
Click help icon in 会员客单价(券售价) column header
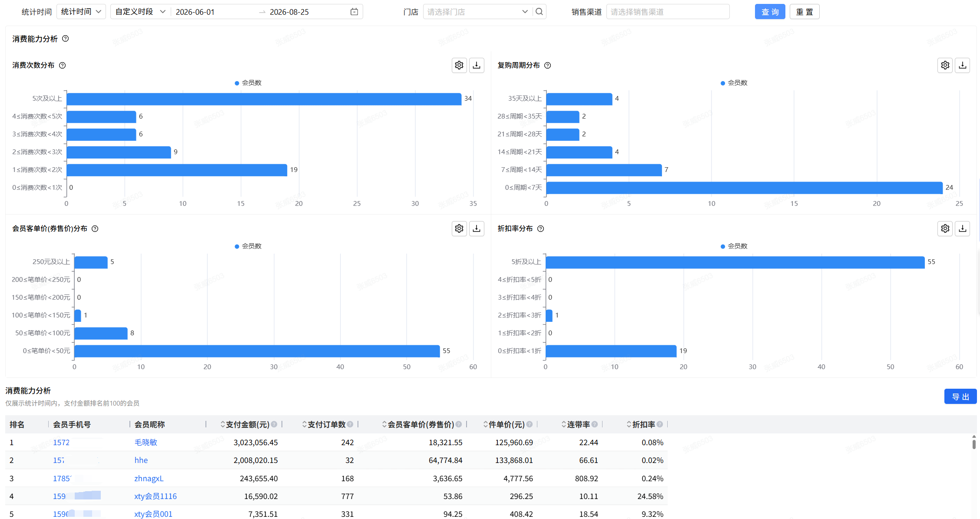pyautogui.click(x=459, y=424)
